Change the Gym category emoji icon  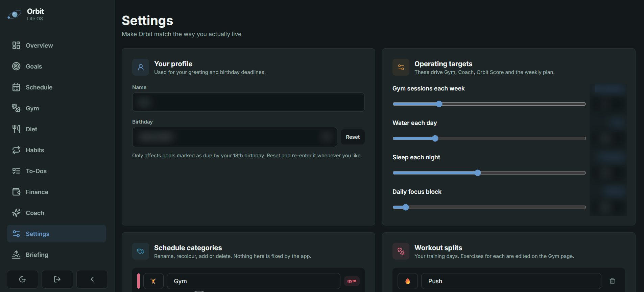[153, 281]
